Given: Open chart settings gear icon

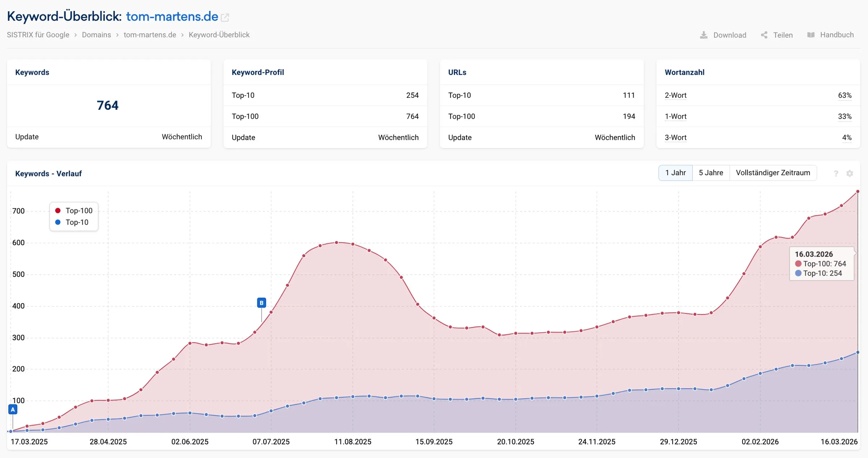Looking at the screenshot, I should (x=850, y=173).
